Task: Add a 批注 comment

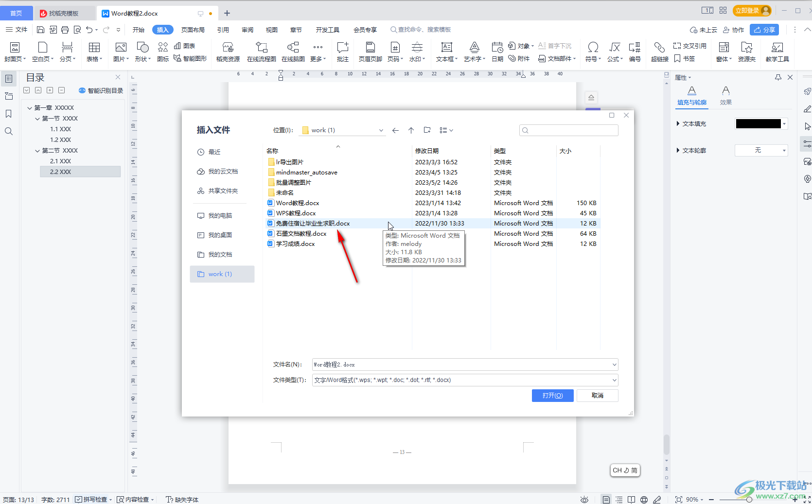Action: tap(342, 52)
